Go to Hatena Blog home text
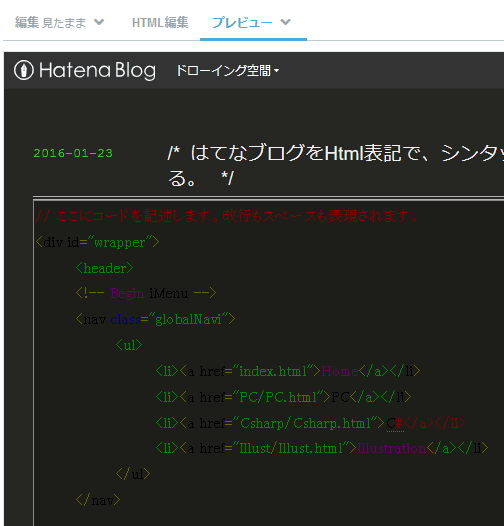 click(x=97, y=70)
